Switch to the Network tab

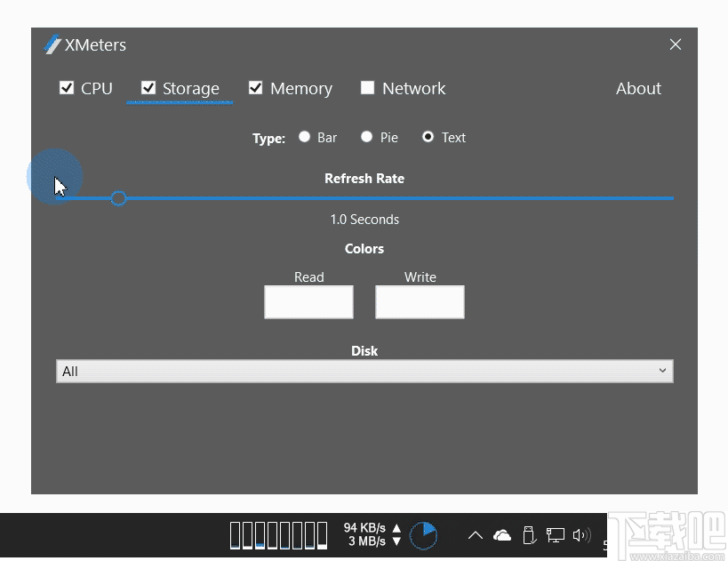pyautogui.click(x=413, y=88)
